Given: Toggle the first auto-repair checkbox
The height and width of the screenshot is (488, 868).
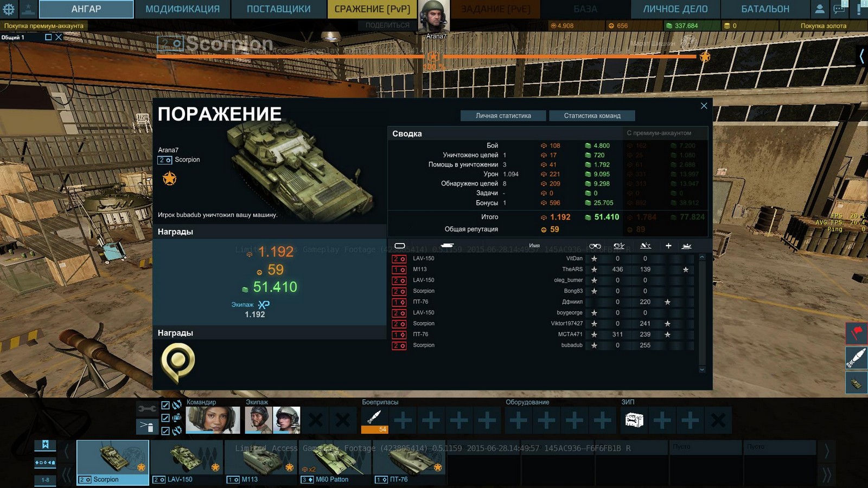Looking at the screenshot, I should [165, 405].
